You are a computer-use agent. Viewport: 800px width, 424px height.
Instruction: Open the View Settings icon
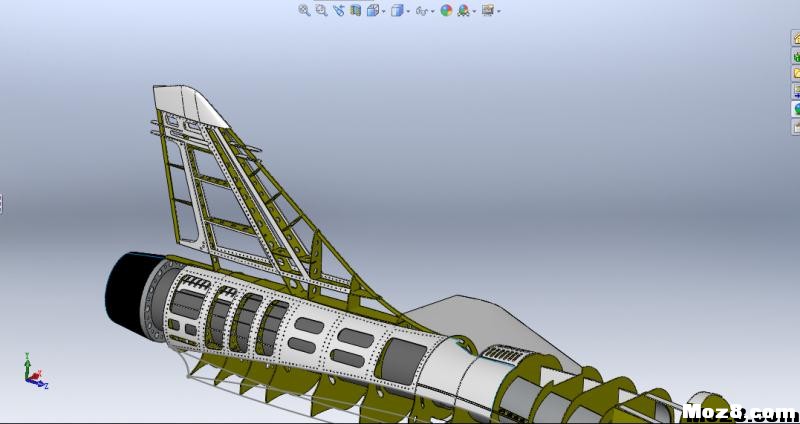point(488,10)
